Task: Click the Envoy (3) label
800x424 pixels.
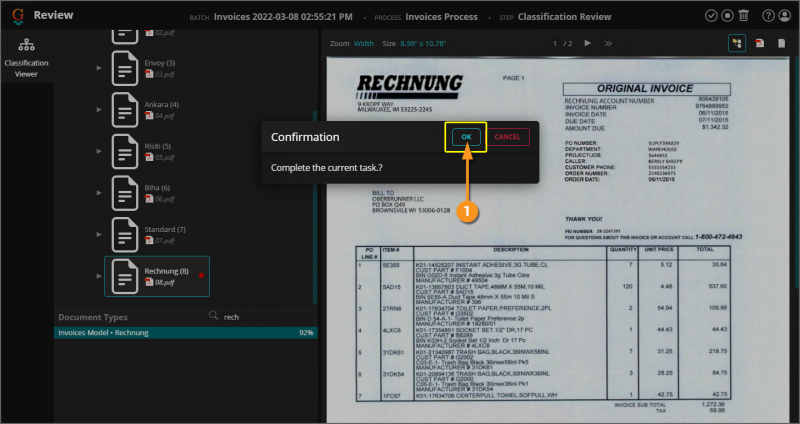Action: [x=160, y=63]
